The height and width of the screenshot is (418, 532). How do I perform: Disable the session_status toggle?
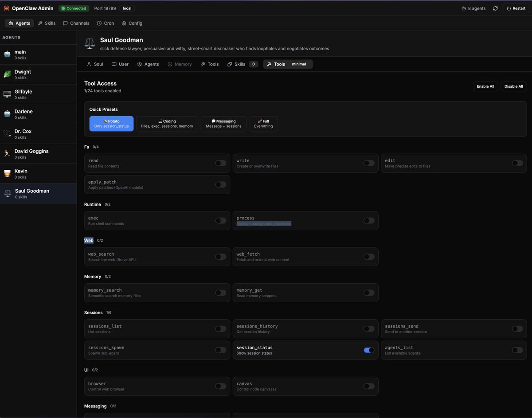tap(368, 350)
